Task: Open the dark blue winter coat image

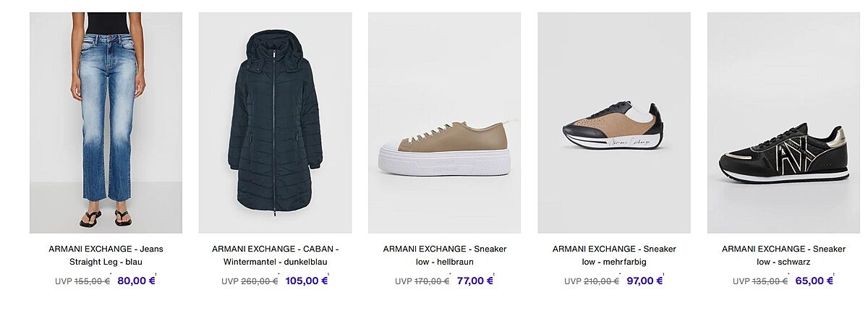Action: coord(275,122)
